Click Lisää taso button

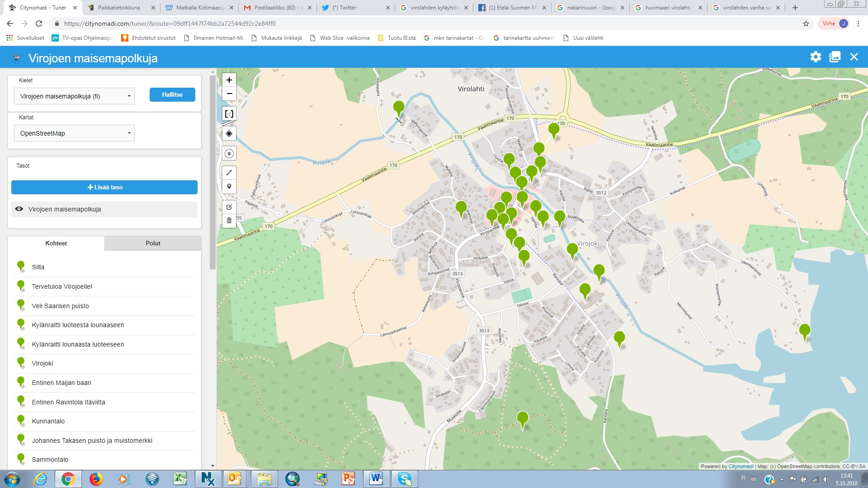(104, 187)
